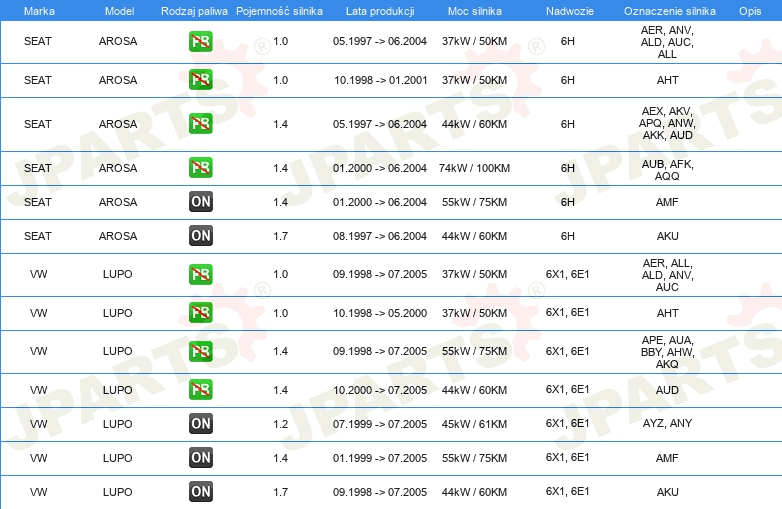Select the date range 01.1999 -> 07.2005
Image resolution: width=782 pixels, height=509 pixels.
tap(380, 458)
